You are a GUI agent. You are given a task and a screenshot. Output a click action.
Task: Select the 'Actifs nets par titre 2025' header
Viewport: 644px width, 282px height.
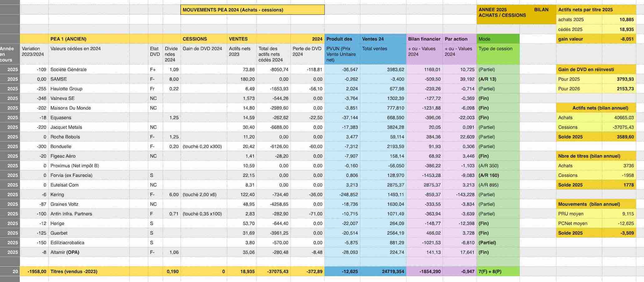point(596,10)
